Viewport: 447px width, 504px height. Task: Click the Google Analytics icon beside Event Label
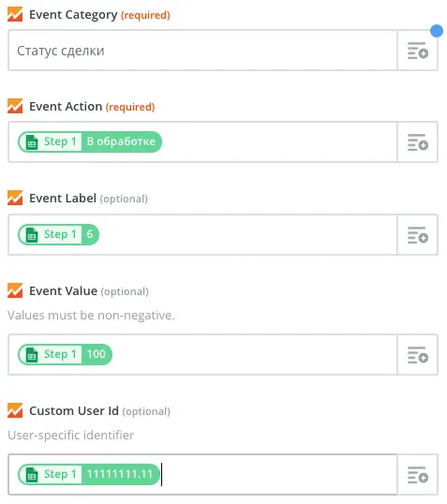pyautogui.click(x=15, y=198)
